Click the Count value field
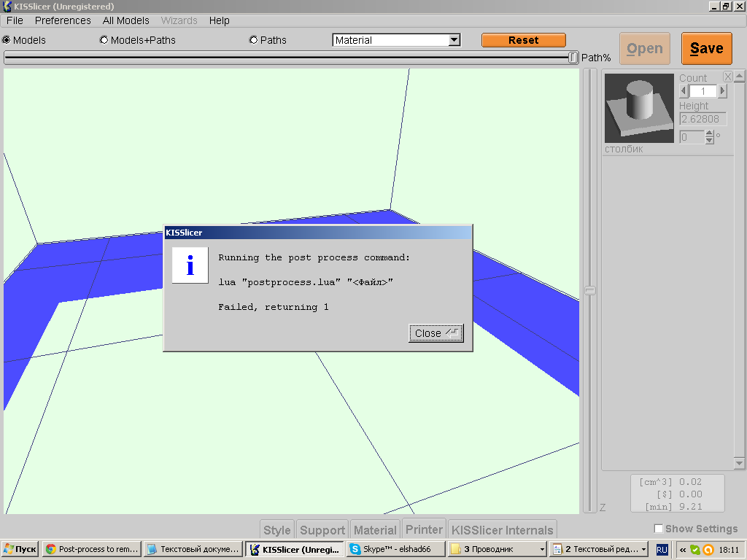Screen dimensions: 747x560 [703, 91]
